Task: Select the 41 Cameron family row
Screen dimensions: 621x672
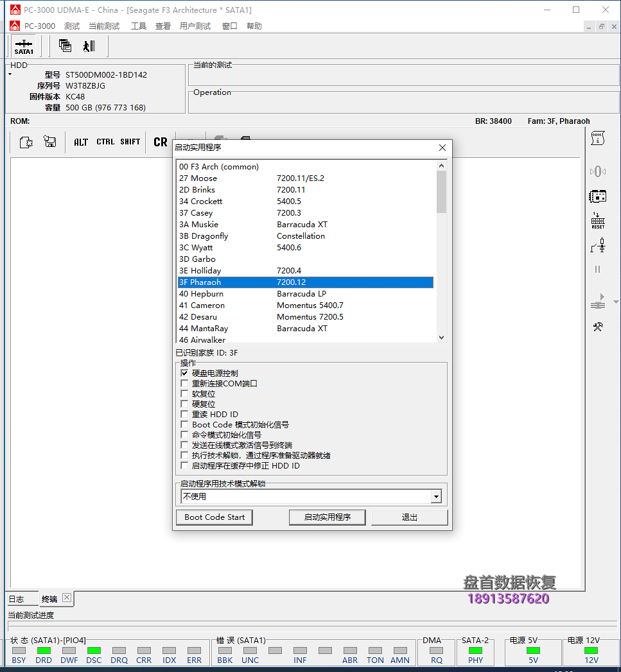Action: click(305, 306)
